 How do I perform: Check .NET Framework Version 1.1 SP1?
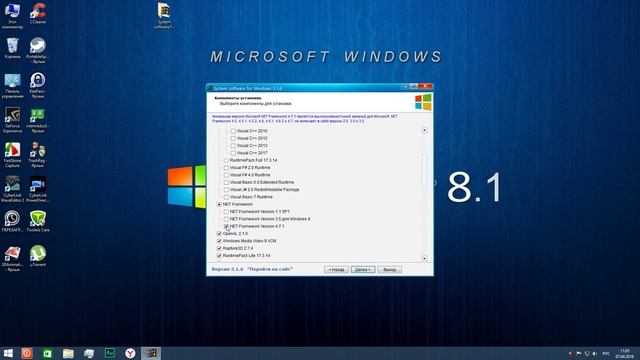click(x=226, y=212)
